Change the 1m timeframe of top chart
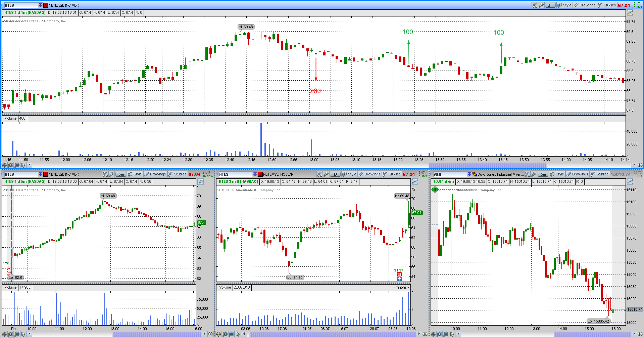The width and height of the screenshot is (644, 338). [x=550, y=5]
